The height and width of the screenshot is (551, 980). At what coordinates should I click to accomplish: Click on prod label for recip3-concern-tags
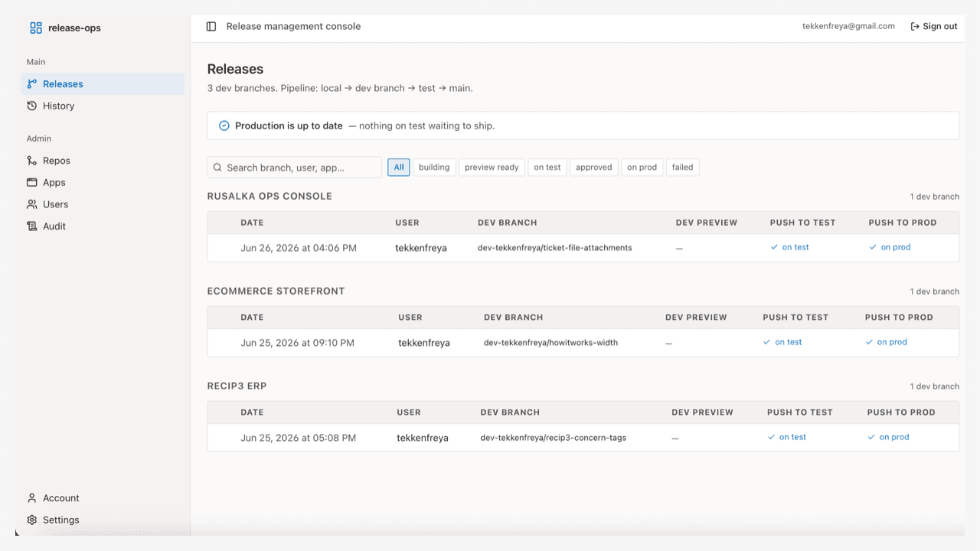coord(894,437)
